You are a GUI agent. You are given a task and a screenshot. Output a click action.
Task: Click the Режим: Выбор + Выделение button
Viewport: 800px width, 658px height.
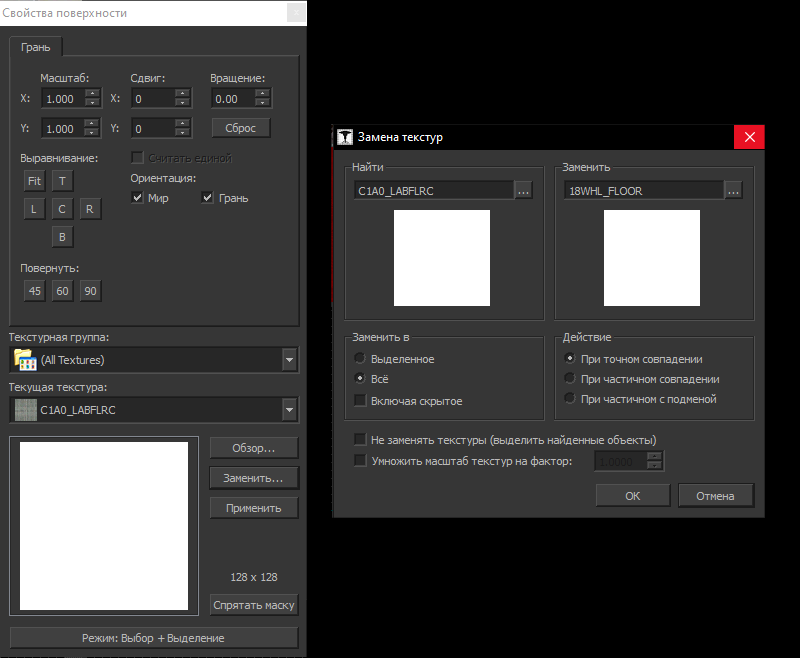[154, 638]
